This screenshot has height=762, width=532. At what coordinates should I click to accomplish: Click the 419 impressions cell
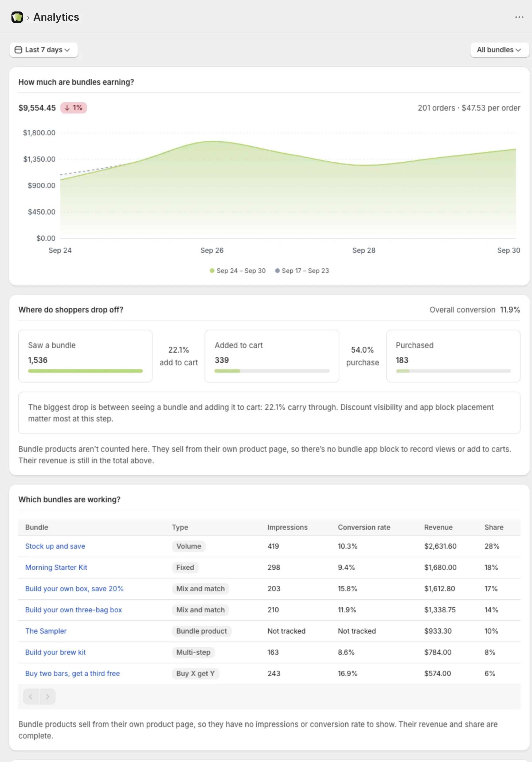[x=273, y=546]
